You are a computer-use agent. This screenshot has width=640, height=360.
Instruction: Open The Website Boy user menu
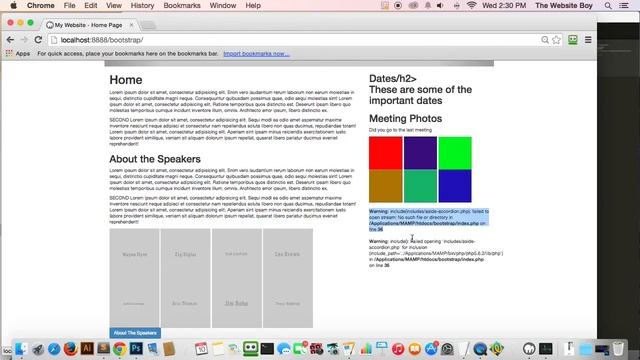pos(564,6)
